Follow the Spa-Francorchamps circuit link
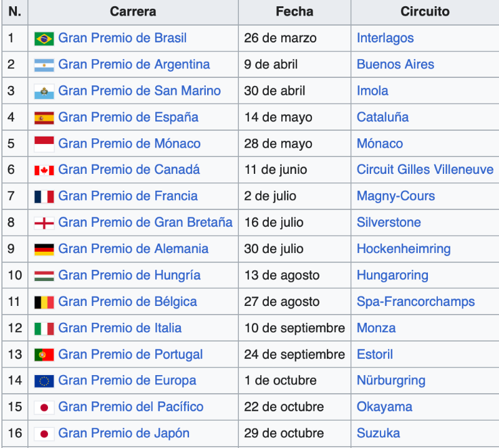 (x=415, y=302)
